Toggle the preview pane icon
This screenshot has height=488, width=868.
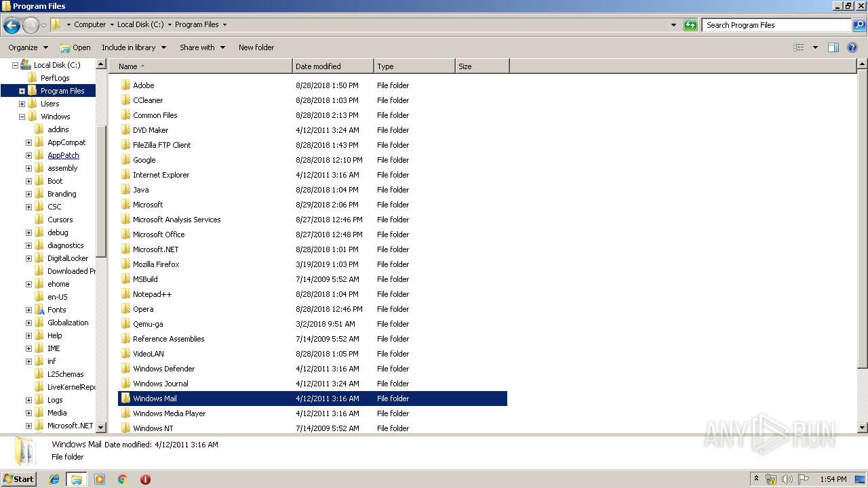pos(833,47)
